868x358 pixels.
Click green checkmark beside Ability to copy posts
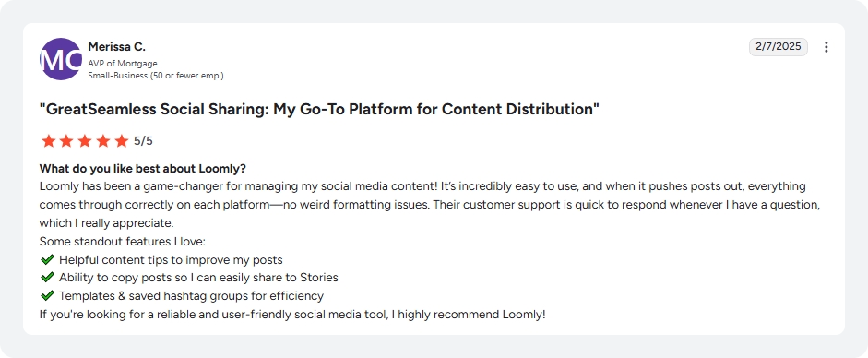click(47, 277)
